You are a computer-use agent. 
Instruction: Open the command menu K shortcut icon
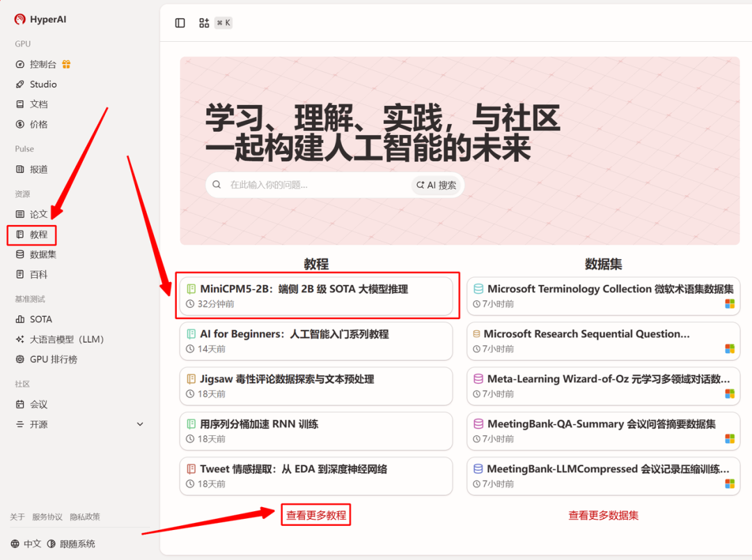(x=224, y=22)
